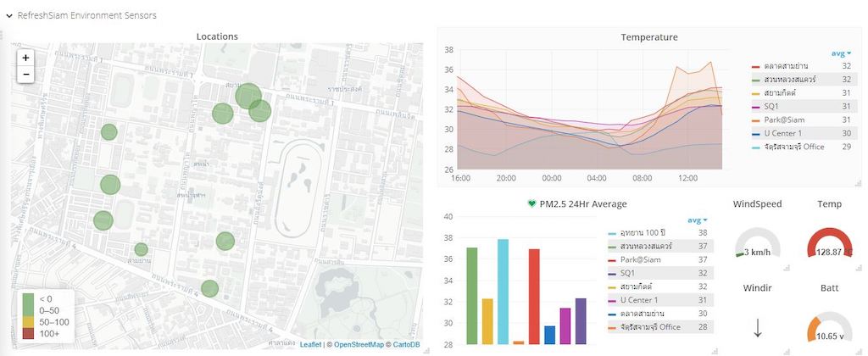Click the Windir down arrow indicator
Screen dimensions: 868x356
tap(758, 329)
